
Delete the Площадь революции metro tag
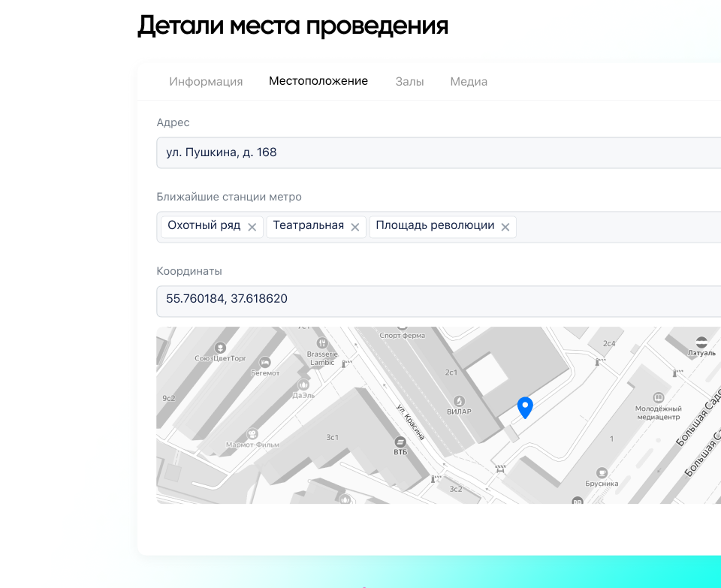(505, 227)
